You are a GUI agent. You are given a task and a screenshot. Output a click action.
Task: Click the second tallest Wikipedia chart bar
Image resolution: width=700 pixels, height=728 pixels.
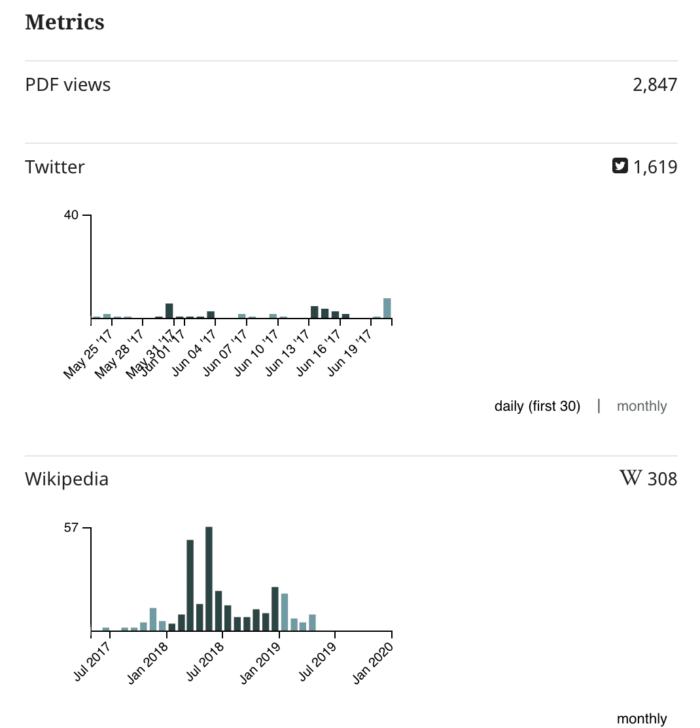click(190, 585)
